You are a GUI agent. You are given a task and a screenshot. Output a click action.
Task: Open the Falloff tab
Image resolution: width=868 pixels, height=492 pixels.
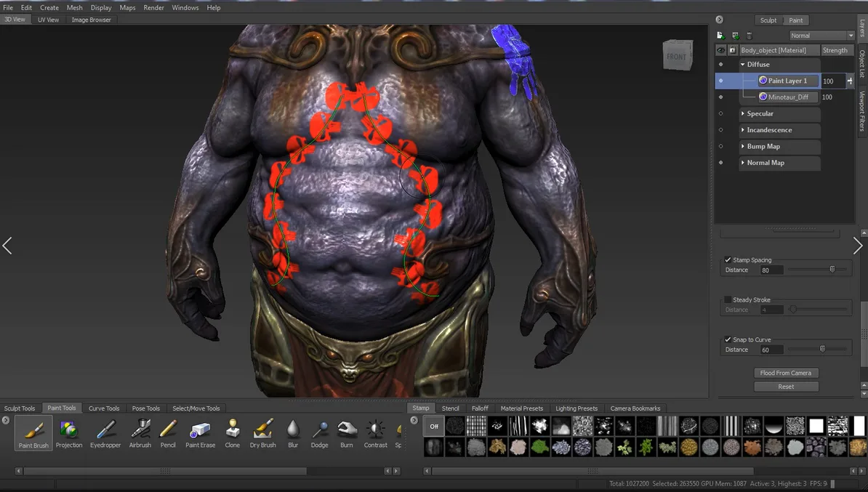480,408
